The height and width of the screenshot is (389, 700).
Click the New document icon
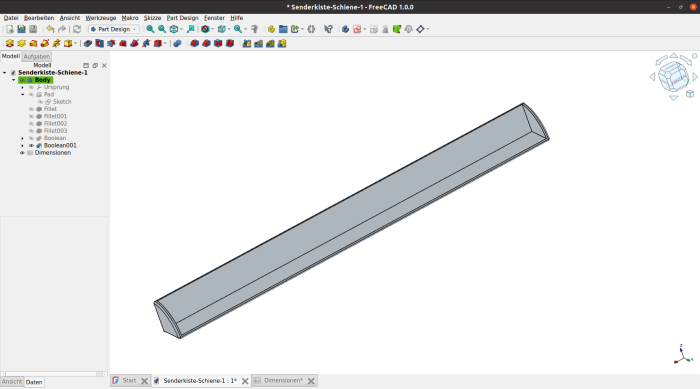10,29
